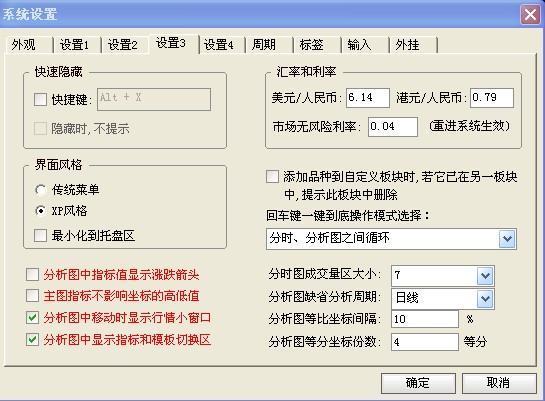Image resolution: width=545 pixels, height=401 pixels.
Task: Click the 港元/人民币 rate field
Action: [492, 98]
